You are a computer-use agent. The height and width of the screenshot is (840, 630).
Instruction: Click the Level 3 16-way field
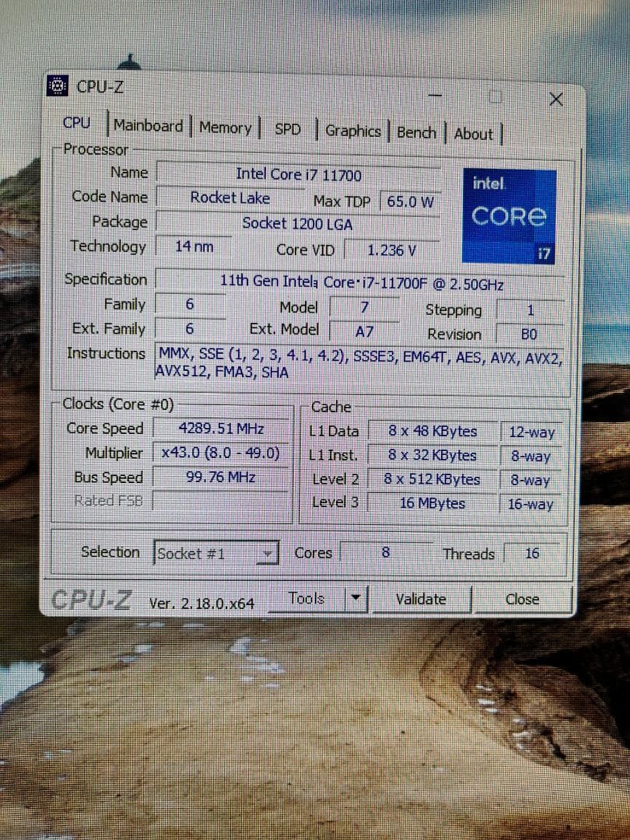[x=531, y=504]
